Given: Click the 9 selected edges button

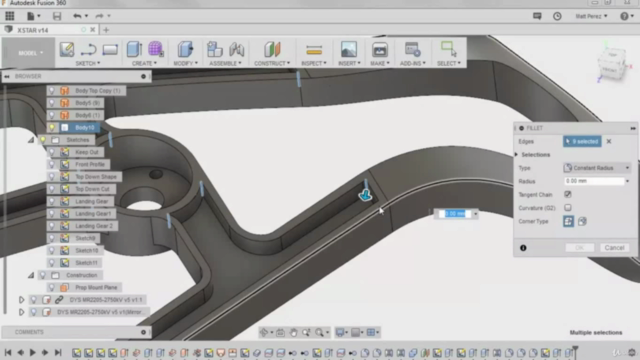Looking at the screenshot, I should pyautogui.click(x=582, y=141).
